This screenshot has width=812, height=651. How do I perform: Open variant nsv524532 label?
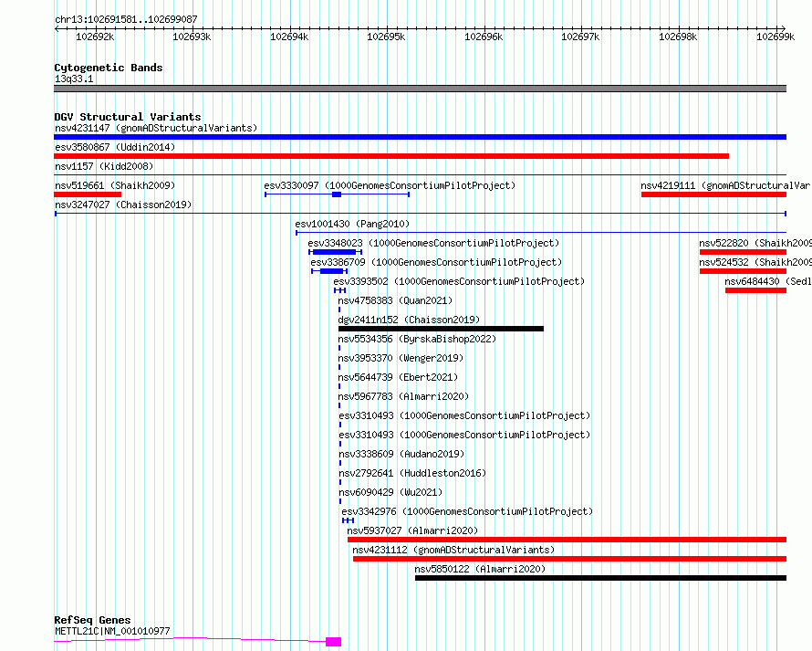[755, 262]
